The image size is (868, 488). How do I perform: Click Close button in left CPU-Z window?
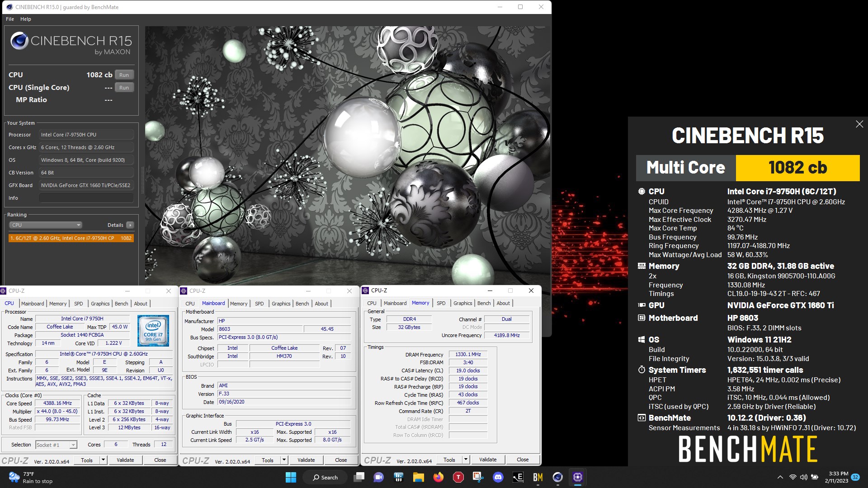tap(160, 460)
